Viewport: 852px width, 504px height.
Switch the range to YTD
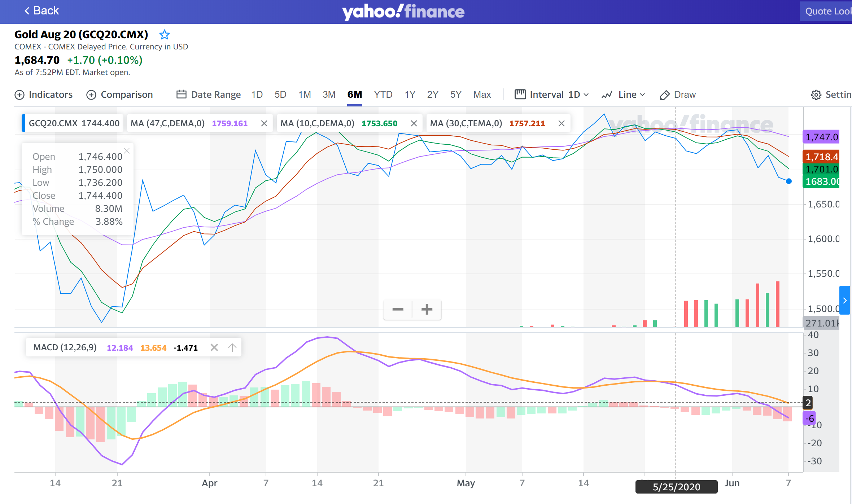point(383,95)
